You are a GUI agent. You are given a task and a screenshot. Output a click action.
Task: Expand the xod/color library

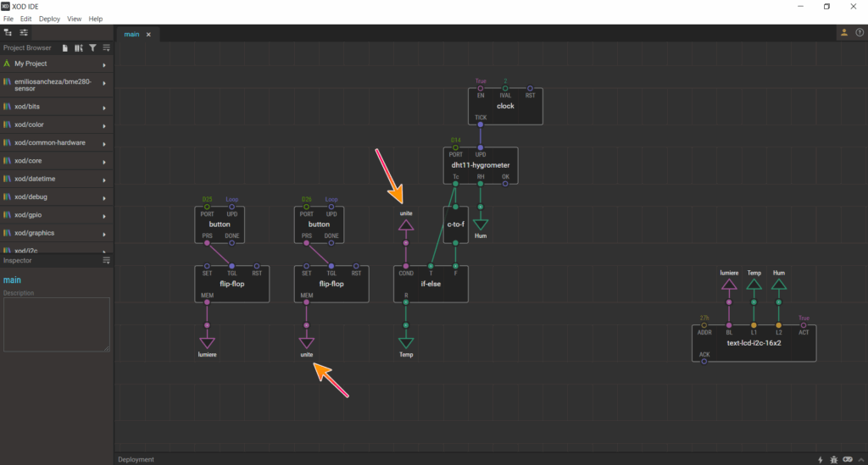pos(104,126)
